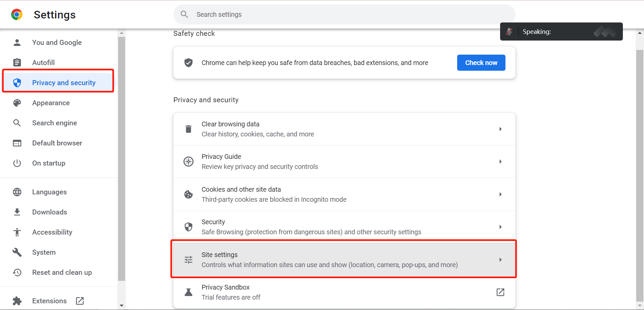Click the Safety check heading
Image resolution: width=644 pixels, height=310 pixels.
[x=194, y=34]
